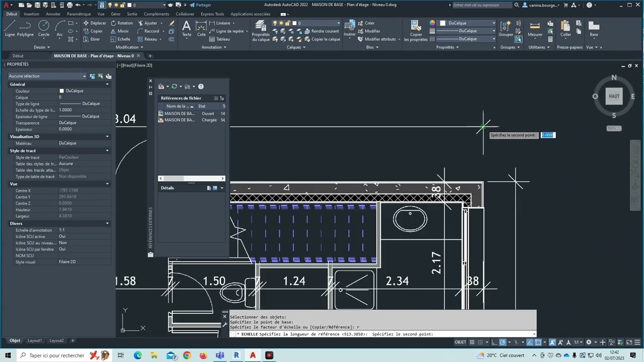Click the Insérer block tool
The image size is (644, 362).
(349, 29)
